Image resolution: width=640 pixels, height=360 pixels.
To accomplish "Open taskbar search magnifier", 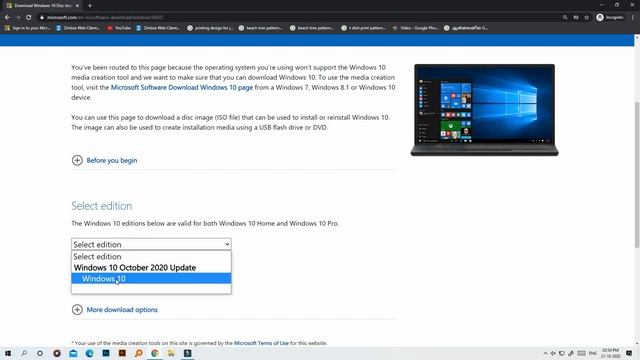I will pos(24,353).
